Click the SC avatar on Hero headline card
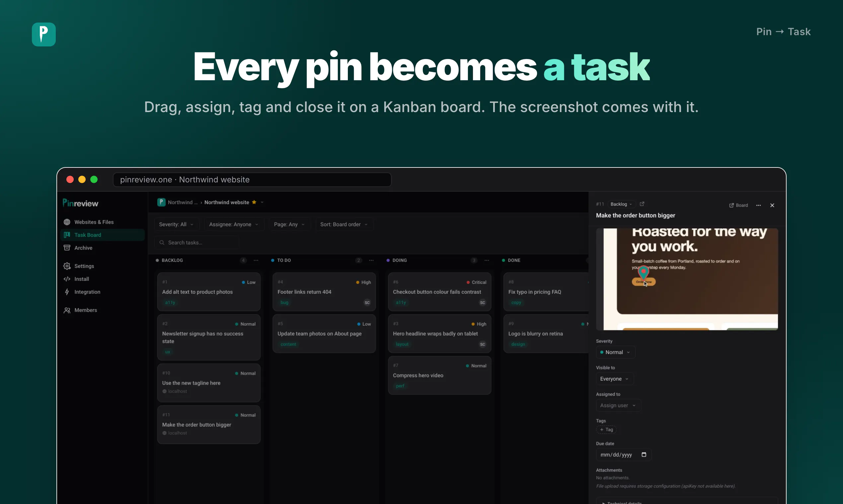The height and width of the screenshot is (504, 843). click(x=482, y=344)
